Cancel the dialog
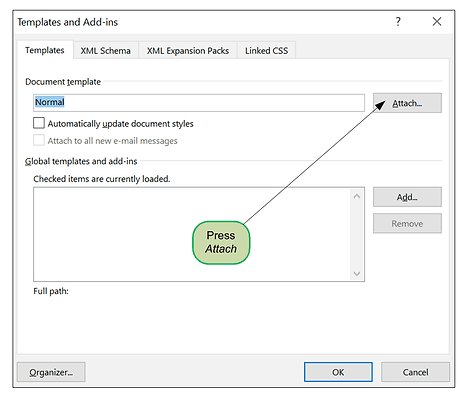 click(x=415, y=372)
